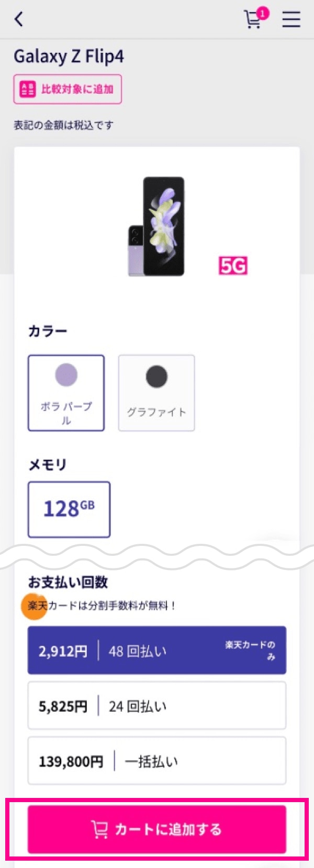
Task: Go back with the left chevron arrow
Action: click(19, 19)
